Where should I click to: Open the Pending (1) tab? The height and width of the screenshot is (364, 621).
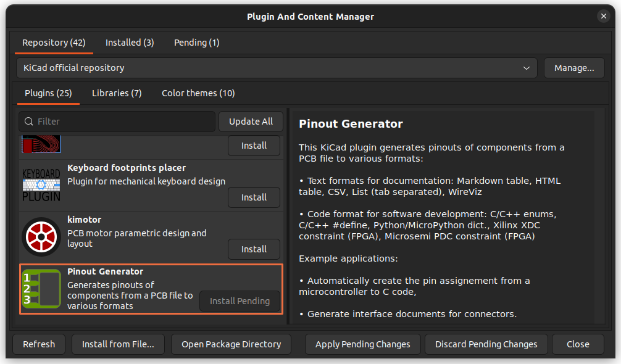[196, 43]
